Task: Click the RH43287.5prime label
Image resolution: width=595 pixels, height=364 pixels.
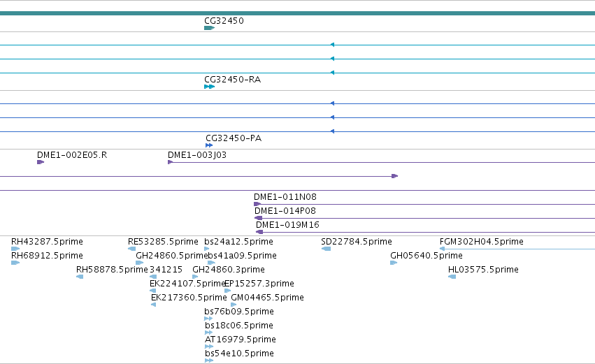Action: click(x=47, y=242)
